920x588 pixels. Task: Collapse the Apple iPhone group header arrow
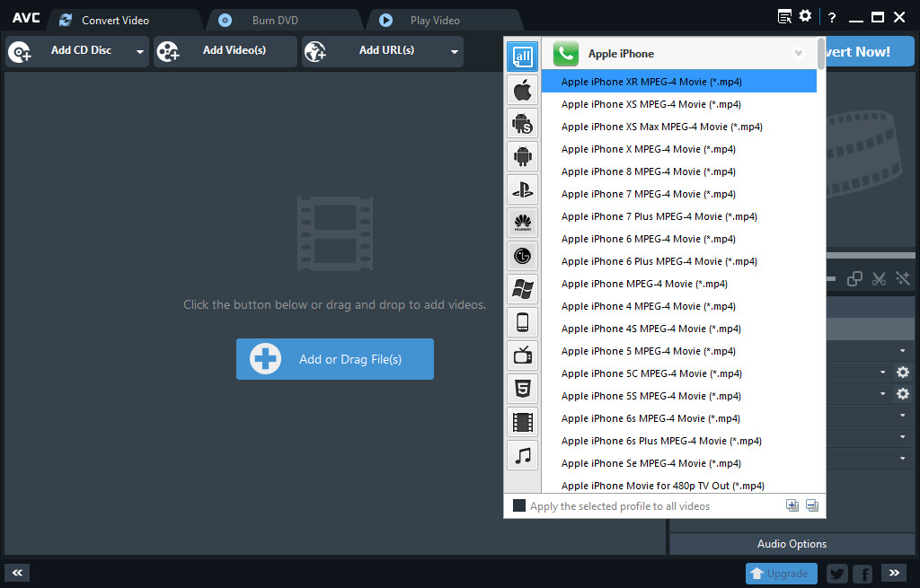[798, 53]
